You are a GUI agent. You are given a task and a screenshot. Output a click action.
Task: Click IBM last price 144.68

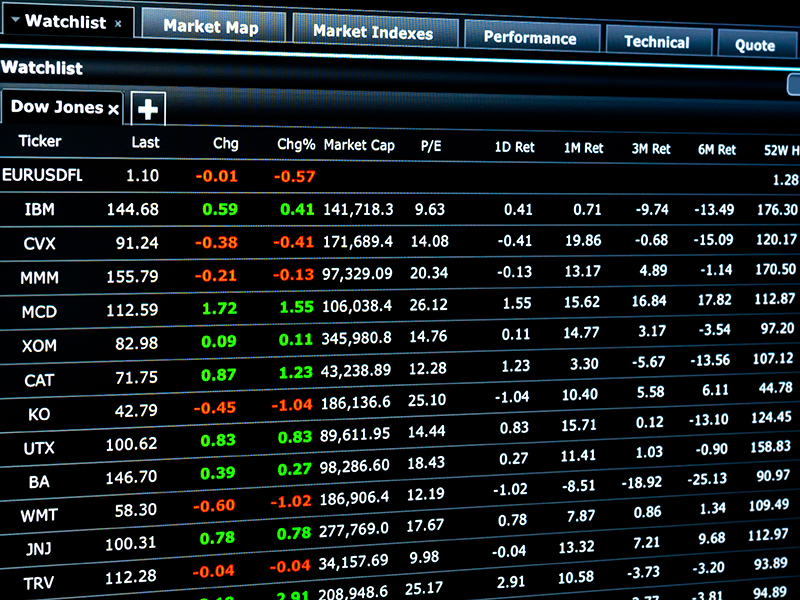coord(133,209)
